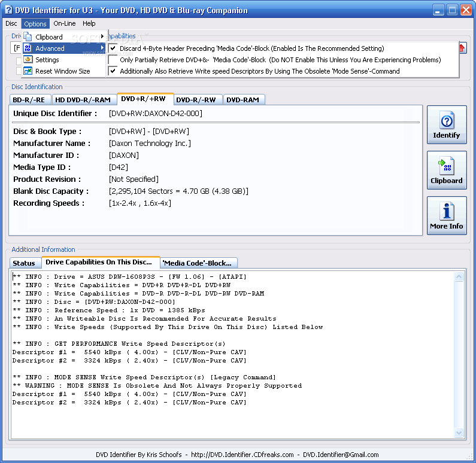This screenshot has height=463, width=476.
Task: Click the Clipboard menu item icon
Action: (x=28, y=36)
